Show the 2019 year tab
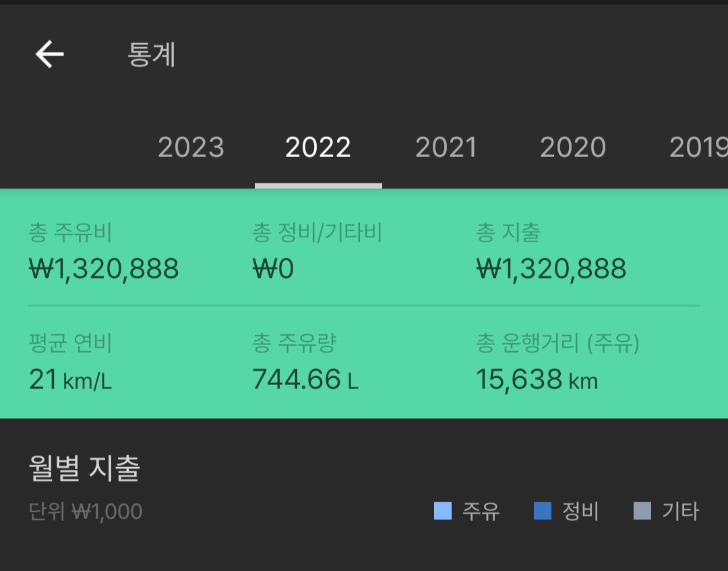The height and width of the screenshot is (571, 728). click(x=698, y=148)
